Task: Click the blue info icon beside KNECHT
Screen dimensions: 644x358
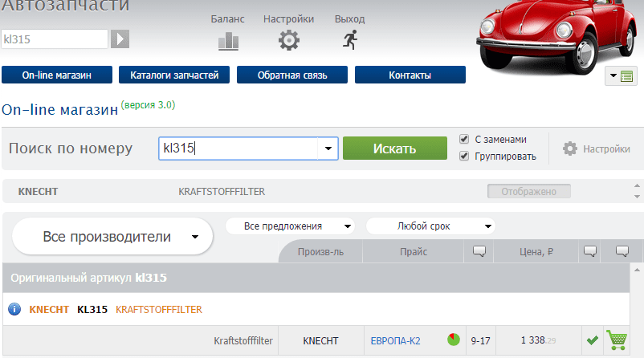Action: 14,309
